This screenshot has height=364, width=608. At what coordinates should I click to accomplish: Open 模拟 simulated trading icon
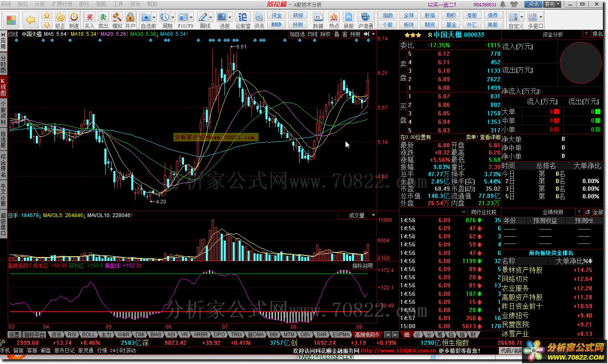117,20
